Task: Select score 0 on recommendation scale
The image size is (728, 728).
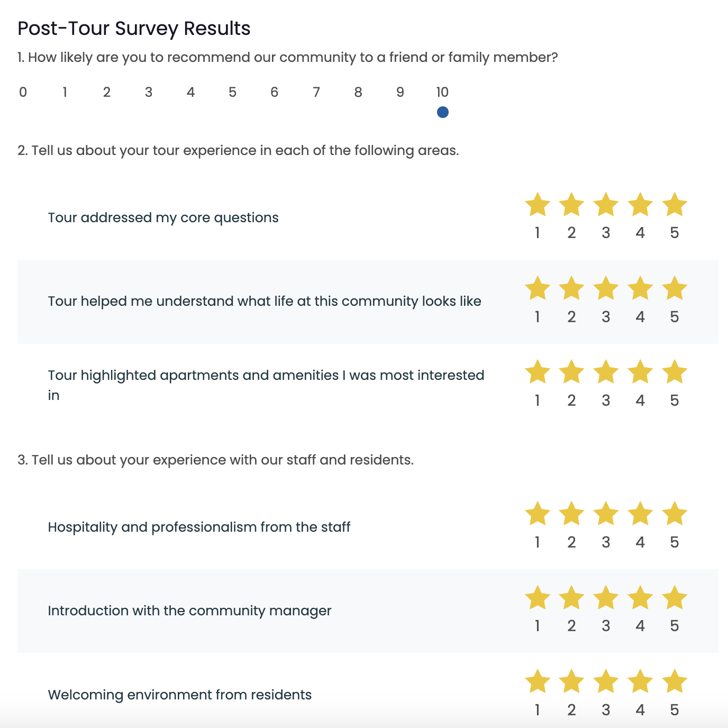Action: (x=23, y=93)
